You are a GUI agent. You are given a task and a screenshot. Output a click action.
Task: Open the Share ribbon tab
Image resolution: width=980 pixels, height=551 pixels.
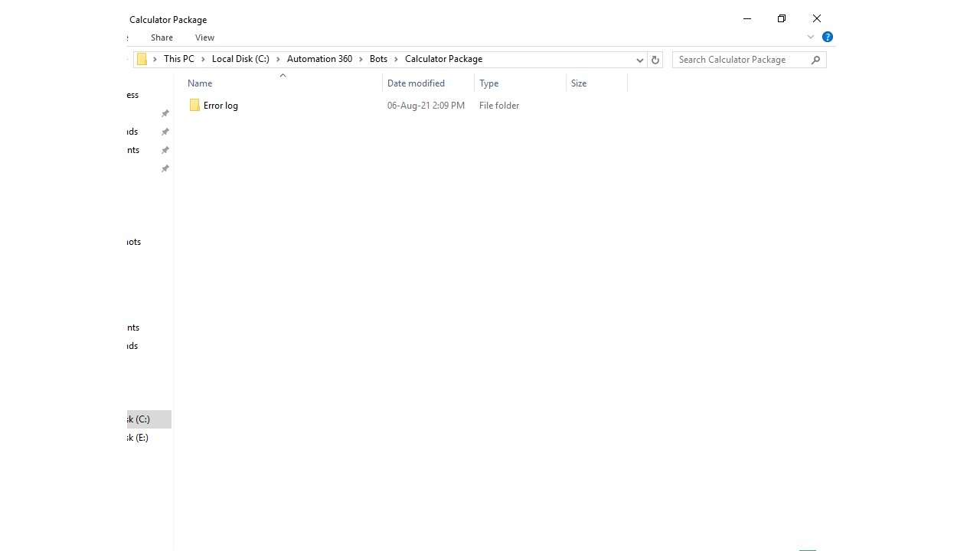tap(162, 37)
